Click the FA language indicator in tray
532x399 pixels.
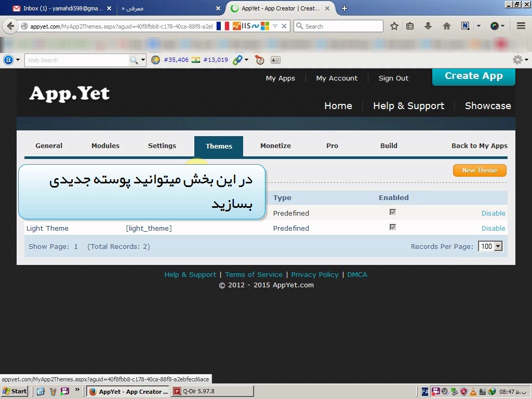click(x=425, y=392)
